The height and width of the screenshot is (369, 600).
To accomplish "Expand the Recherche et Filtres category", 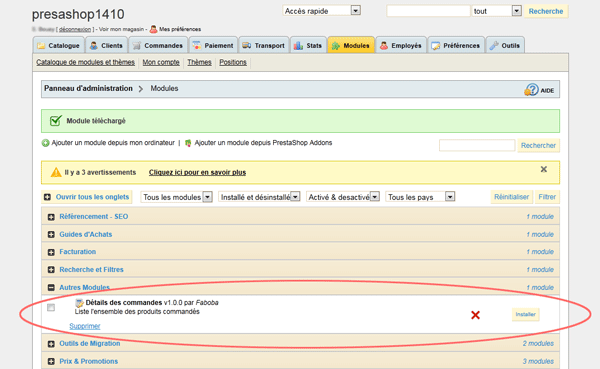I will pyautogui.click(x=51, y=270).
